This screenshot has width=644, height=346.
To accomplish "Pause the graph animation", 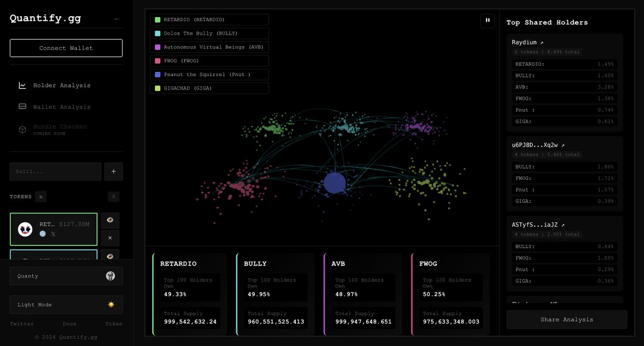I will tap(488, 20).
